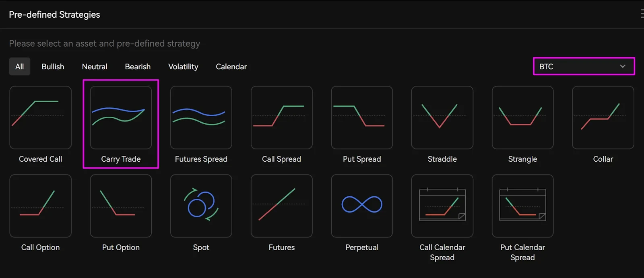Pick the Futures Spread strategy icon
Image resolution: width=644 pixels, height=278 pixels.
[x=201, y=117]
